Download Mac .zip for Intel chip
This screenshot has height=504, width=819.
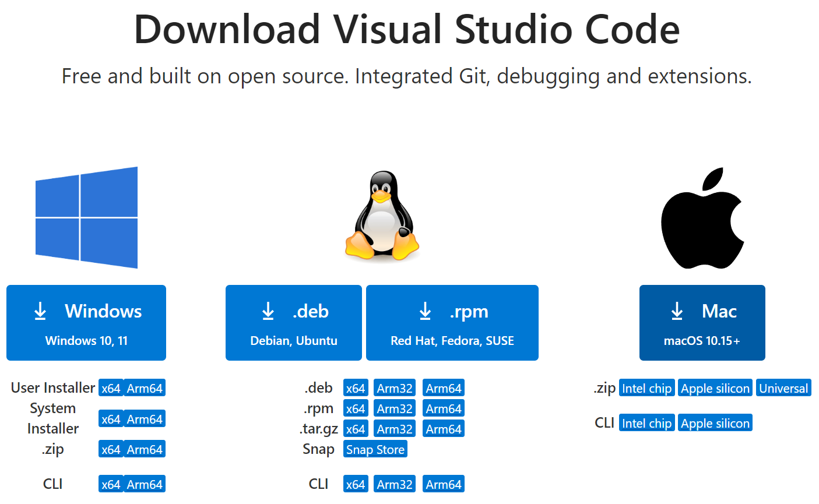tap(647, 388)
